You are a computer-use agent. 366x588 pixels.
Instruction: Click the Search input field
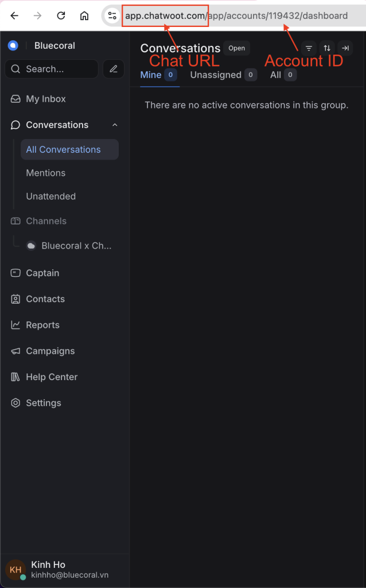52,69
